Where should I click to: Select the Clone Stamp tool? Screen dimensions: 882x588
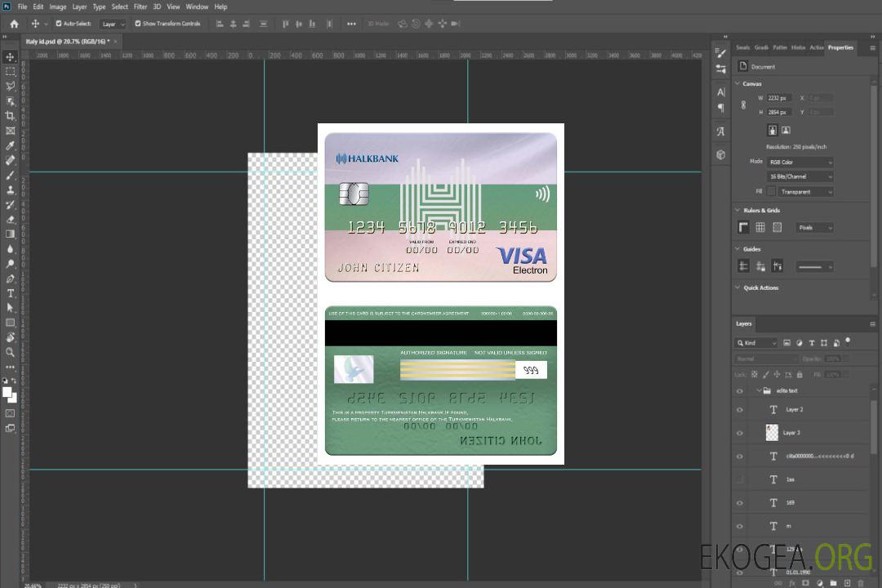tap(10, 189)
